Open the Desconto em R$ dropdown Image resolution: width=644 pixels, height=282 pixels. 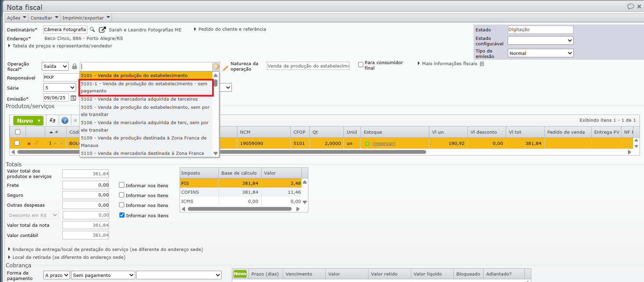tap(33, 215)
